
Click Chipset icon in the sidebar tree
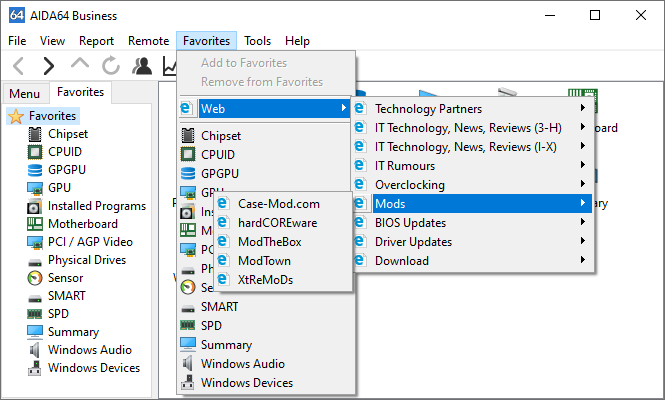tap(35, 134)
